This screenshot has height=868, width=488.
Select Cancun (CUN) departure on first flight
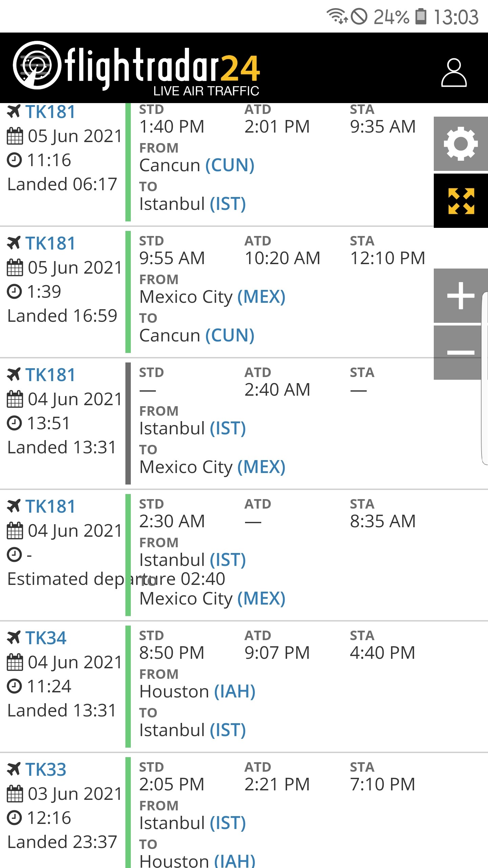(x=197, y=165)
